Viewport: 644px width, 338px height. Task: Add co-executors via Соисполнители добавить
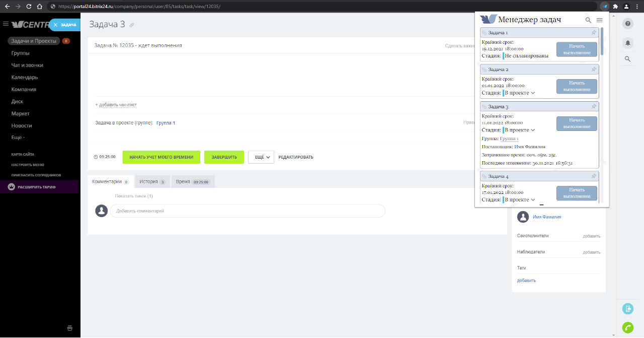591,236
